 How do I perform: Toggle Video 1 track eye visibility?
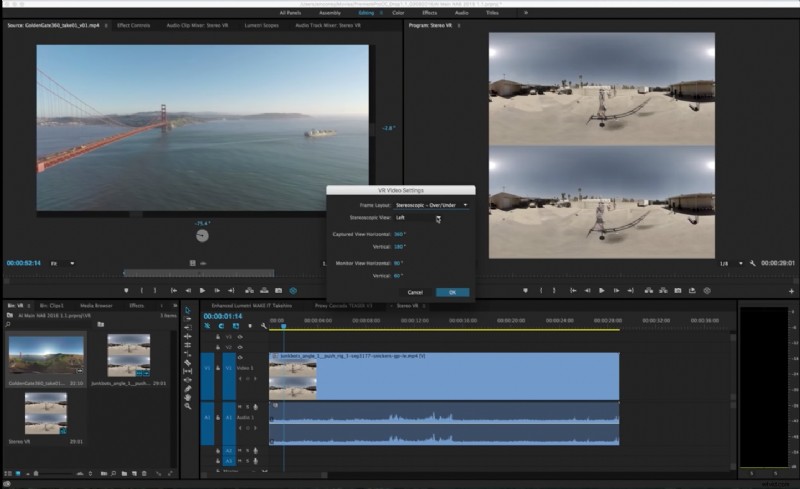[x=240, y=357]
